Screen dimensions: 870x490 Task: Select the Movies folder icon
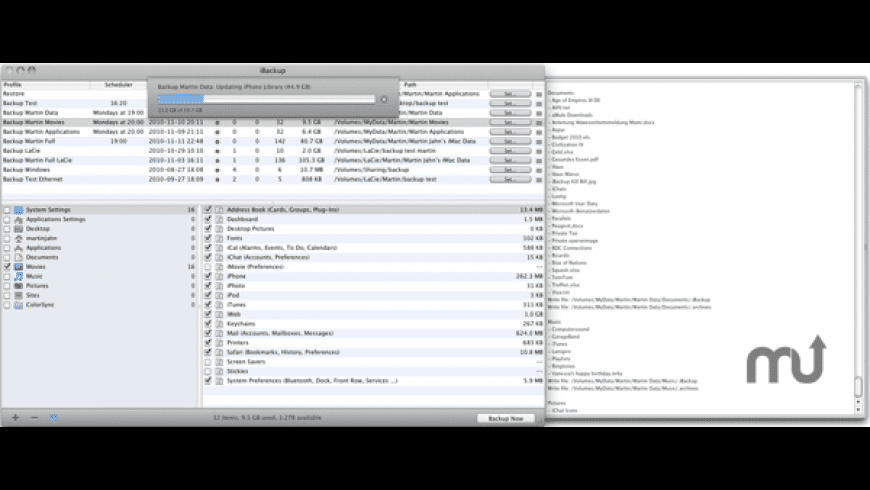18,267
